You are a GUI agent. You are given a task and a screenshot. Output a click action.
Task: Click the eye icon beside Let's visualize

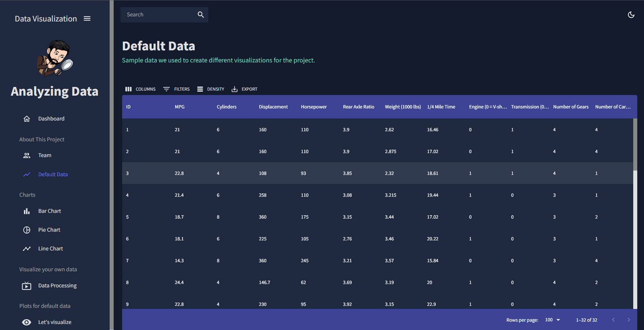[27, 322]
